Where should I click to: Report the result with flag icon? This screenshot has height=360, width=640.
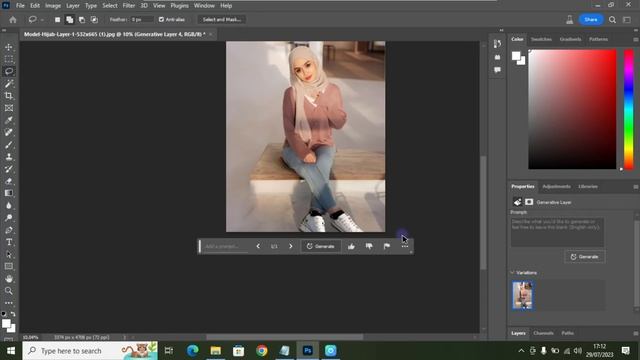pyautogui.click(x=387, y=246)
